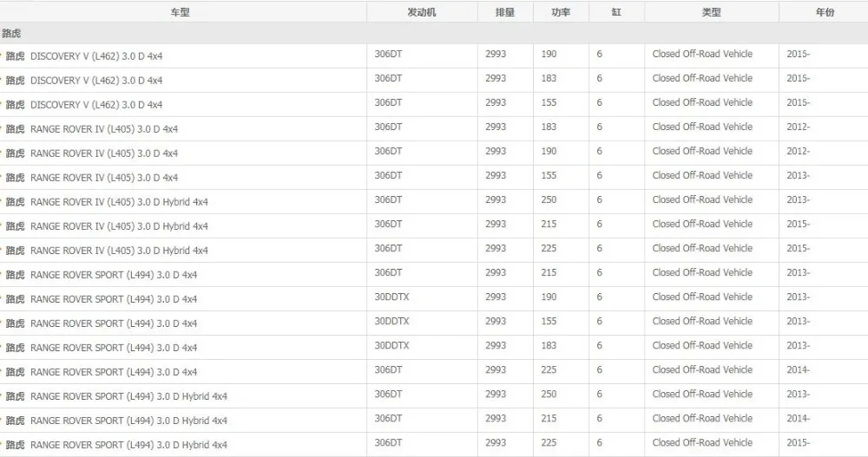
Task: Open RANGE ROVER SPORT 3.0 D 4x4 with 190 power
Action: click(114, 299)
